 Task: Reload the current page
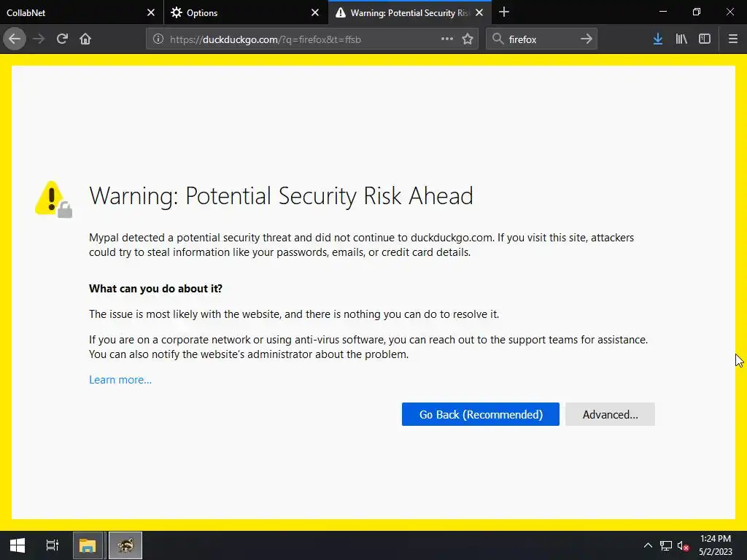click(62, 39)
